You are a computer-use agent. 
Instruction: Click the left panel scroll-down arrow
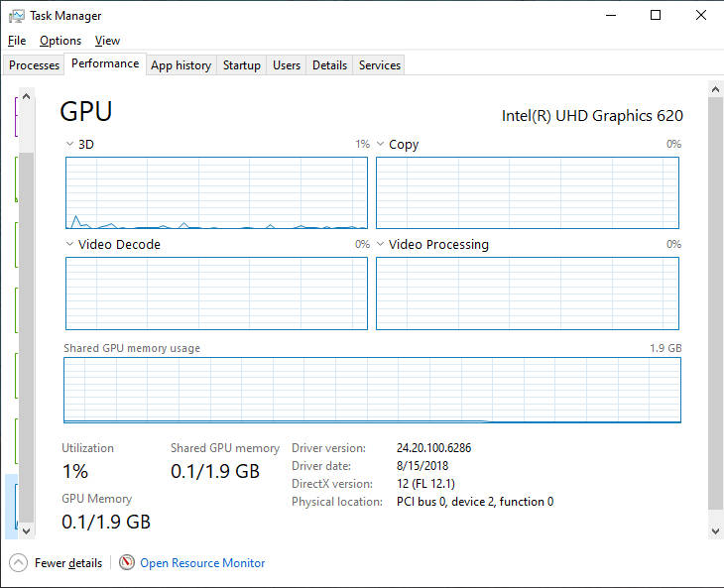pos(27,530)
